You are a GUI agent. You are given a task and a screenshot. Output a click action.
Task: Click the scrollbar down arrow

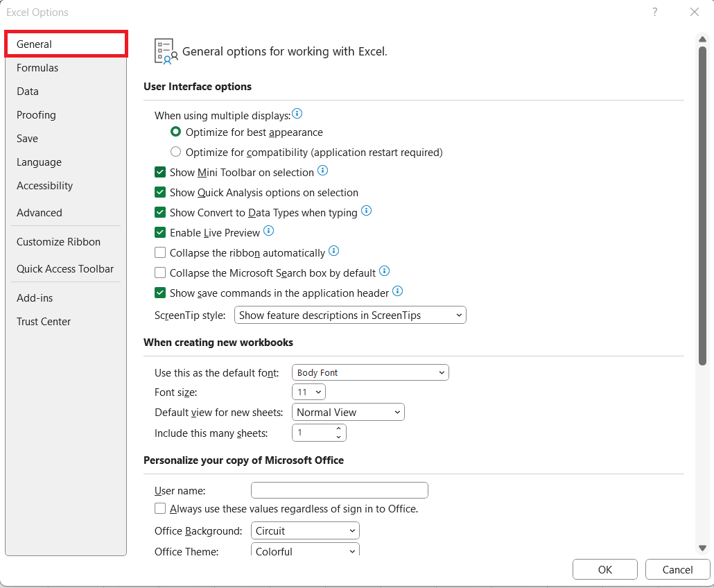[x=703, y=548]
